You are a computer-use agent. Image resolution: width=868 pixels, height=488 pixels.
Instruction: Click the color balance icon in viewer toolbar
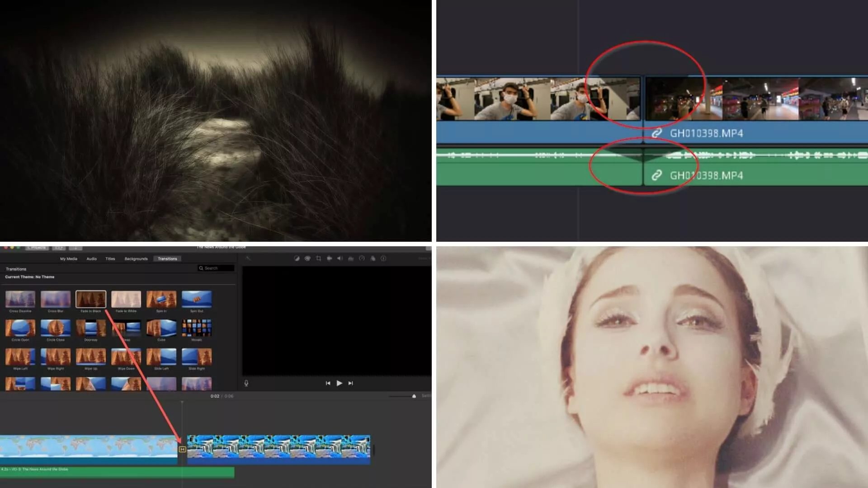(x=297, y=258)
